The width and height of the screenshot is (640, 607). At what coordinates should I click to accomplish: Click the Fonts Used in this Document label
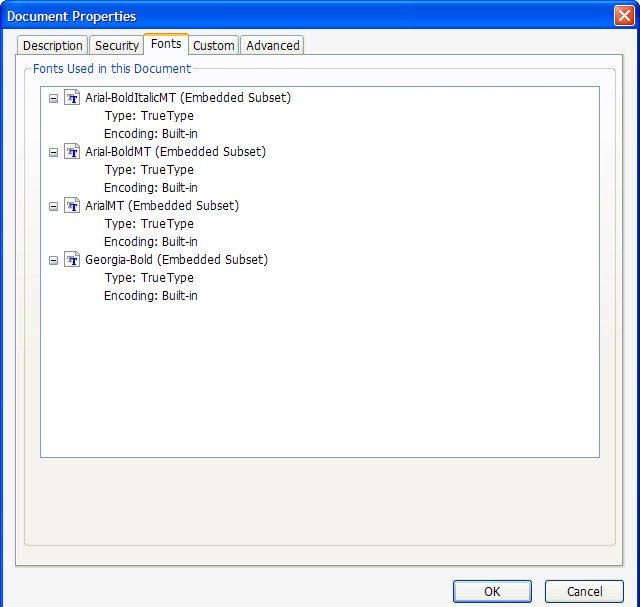coord(112,69)
